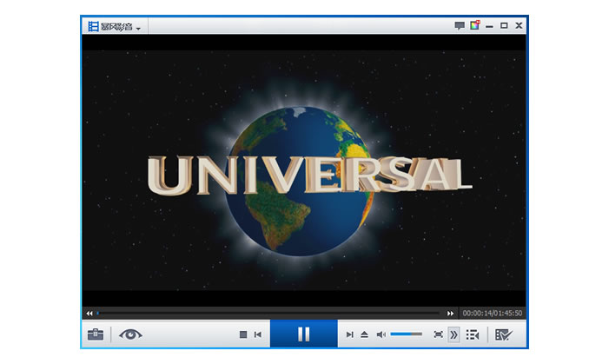609x364 pixels.
Task: Pause the video with the center button
Action: [x=303, y=334]
